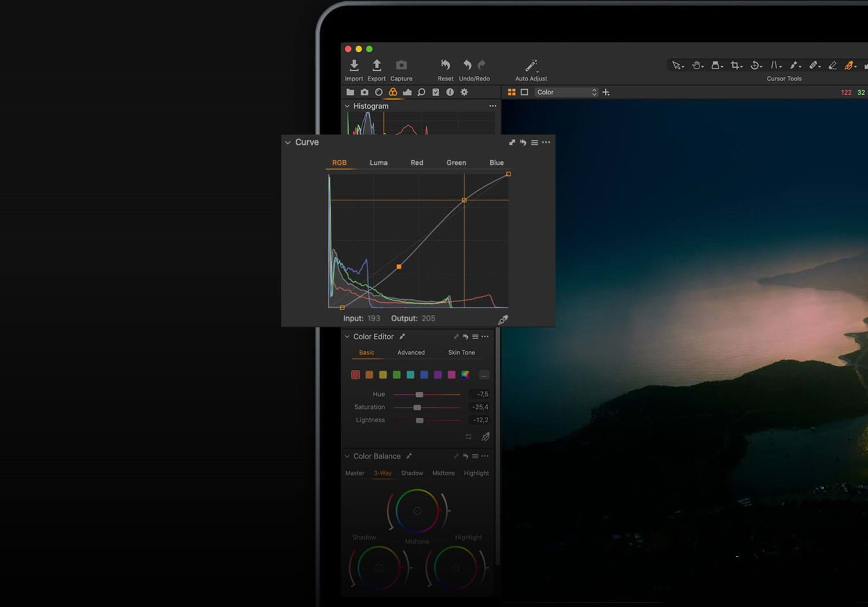The image size is (868, 607).
Task: Choose the Rotate cursor tool
Action: pyautogui.click(x=756, y=65)
